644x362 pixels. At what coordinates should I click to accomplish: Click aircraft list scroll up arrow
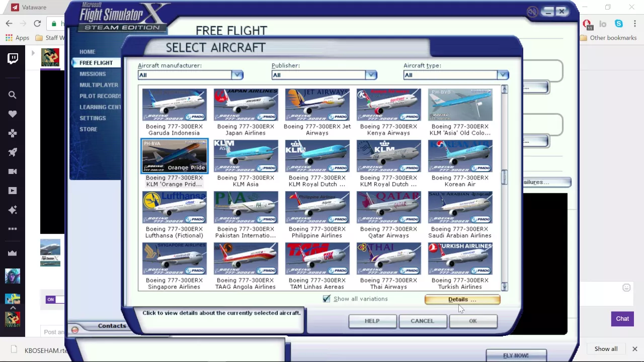point(504,89)
